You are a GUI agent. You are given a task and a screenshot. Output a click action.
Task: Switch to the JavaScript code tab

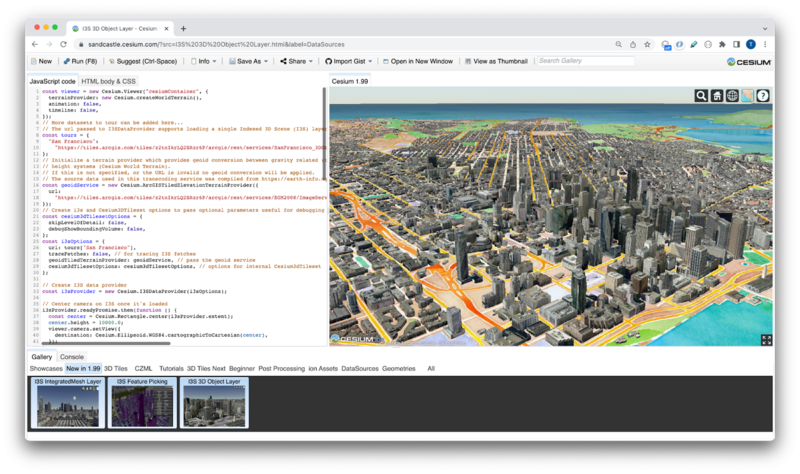(52, 81)
